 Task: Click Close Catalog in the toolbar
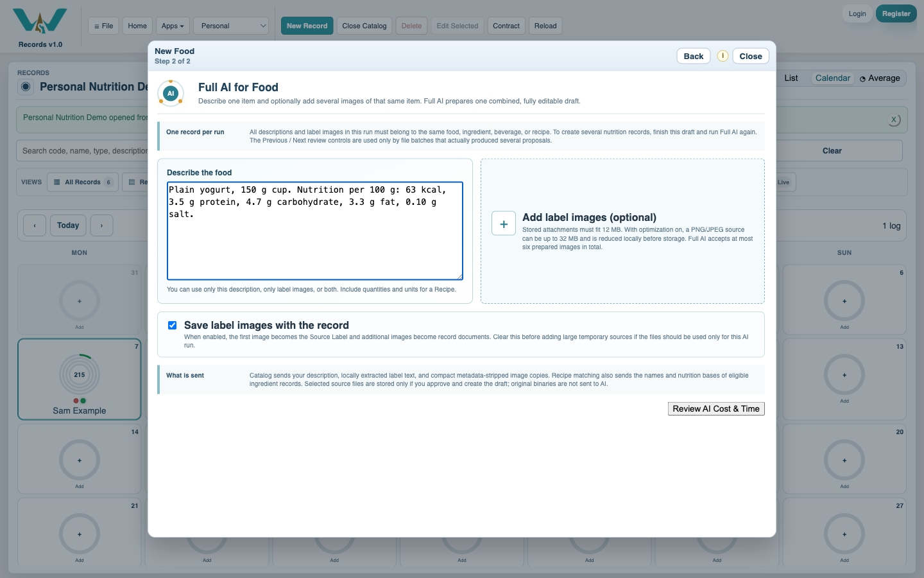364,26
